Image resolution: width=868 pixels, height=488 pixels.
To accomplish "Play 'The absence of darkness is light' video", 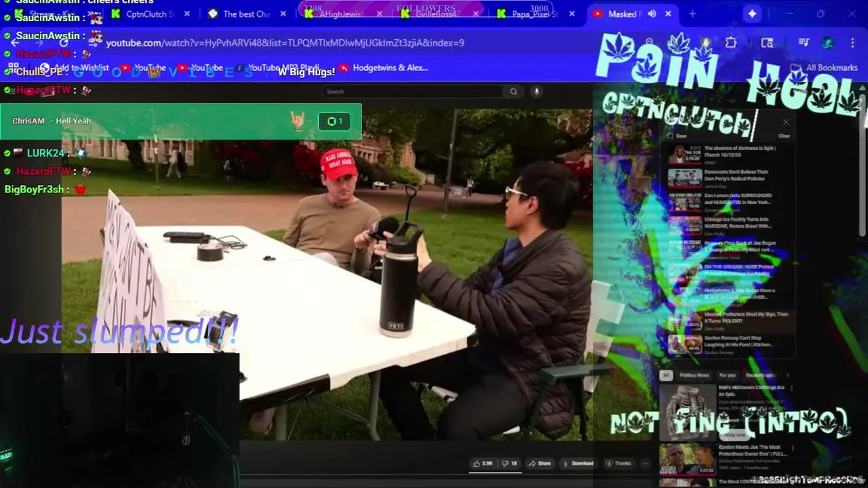I will click(730, 155).
